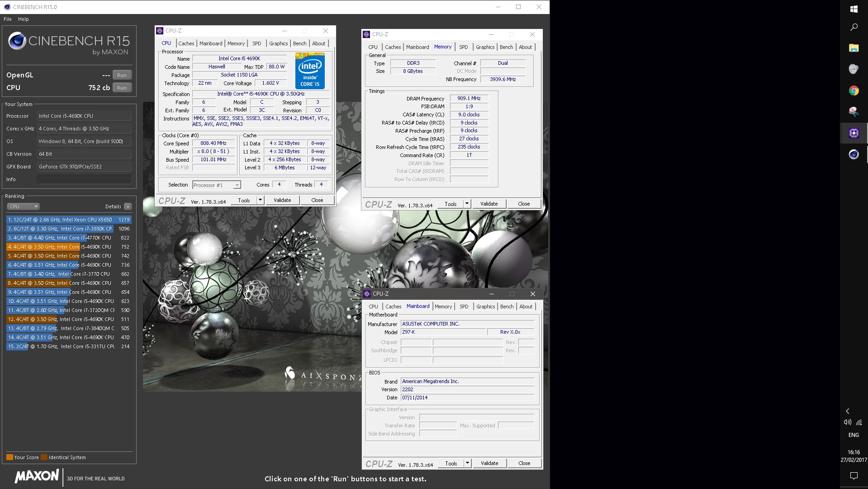Click the BIOS Version value 2202
868x489 pixels.
pyautogui.click(x=467, y=389)
